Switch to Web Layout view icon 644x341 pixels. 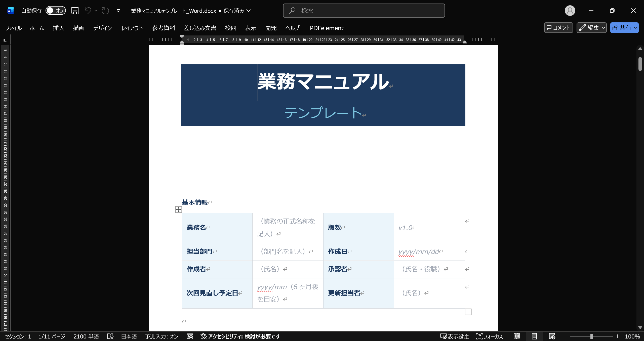pos(552,336)
